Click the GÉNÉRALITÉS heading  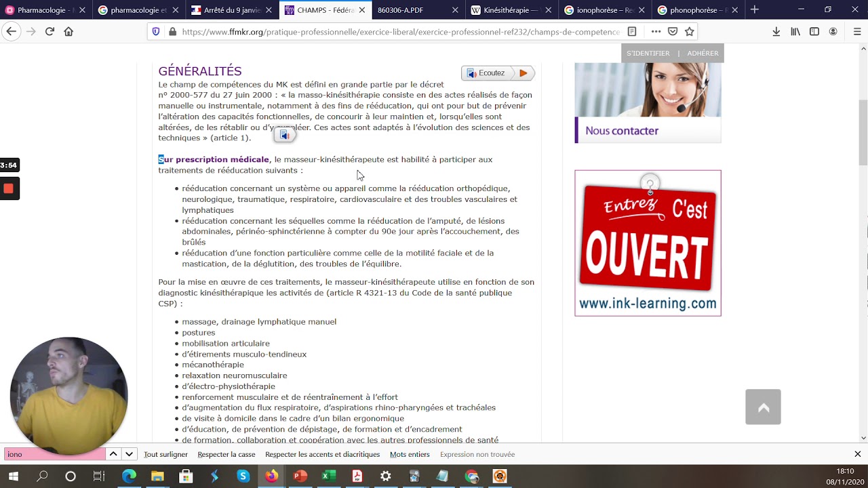point(200,71)
